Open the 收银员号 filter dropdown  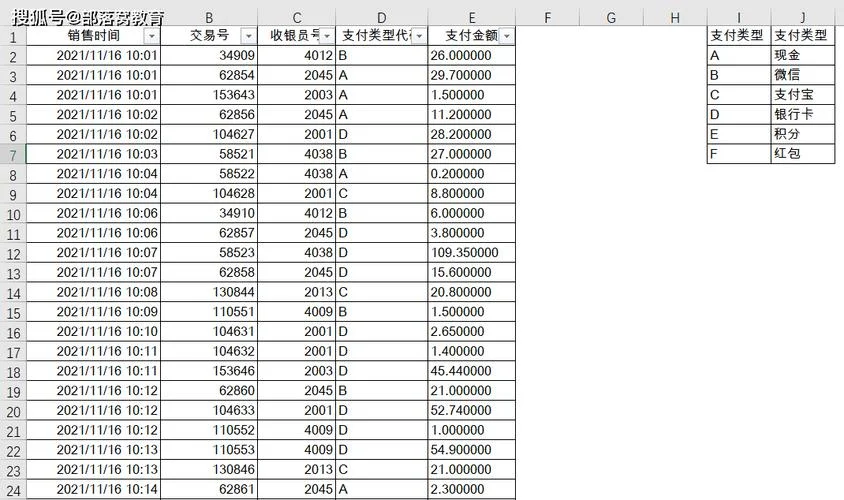point(327,36)
